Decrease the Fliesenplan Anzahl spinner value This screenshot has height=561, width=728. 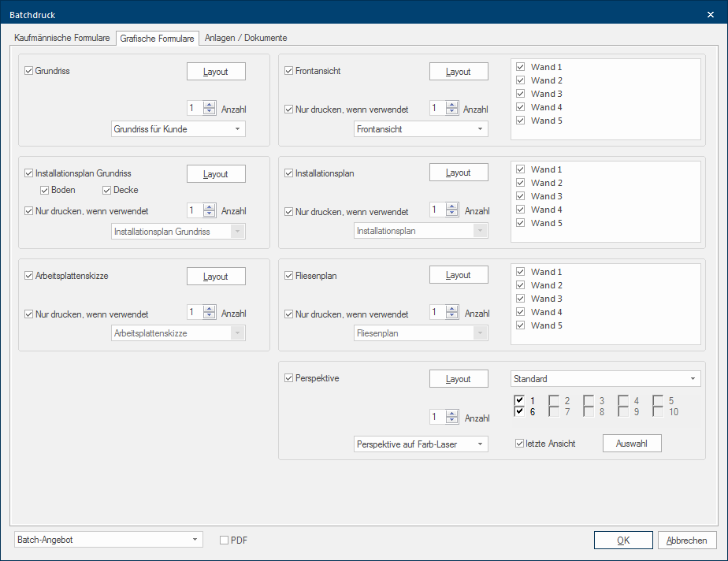451,316
